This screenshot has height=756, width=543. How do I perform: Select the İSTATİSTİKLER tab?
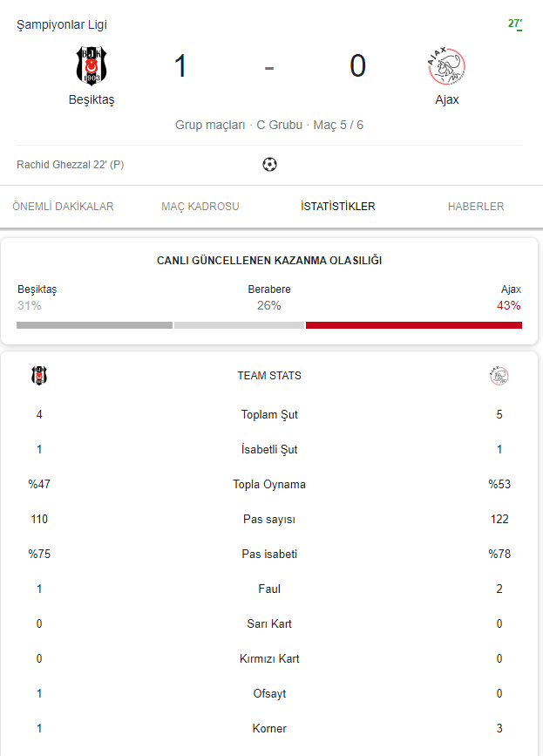tap(338, 207)
